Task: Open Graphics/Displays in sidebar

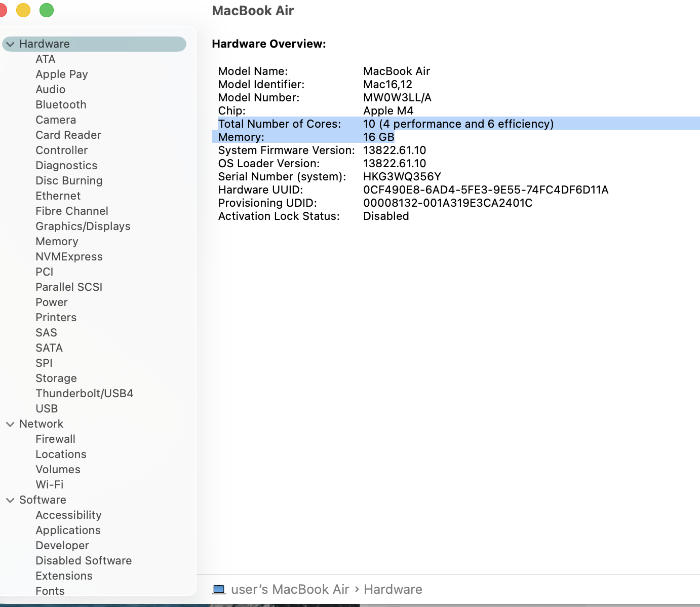Action: click(x=83, y=226)
